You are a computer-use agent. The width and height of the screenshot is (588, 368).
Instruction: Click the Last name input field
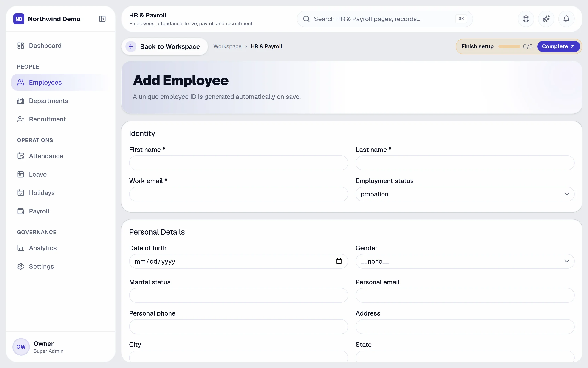click(x=465, y=163)
